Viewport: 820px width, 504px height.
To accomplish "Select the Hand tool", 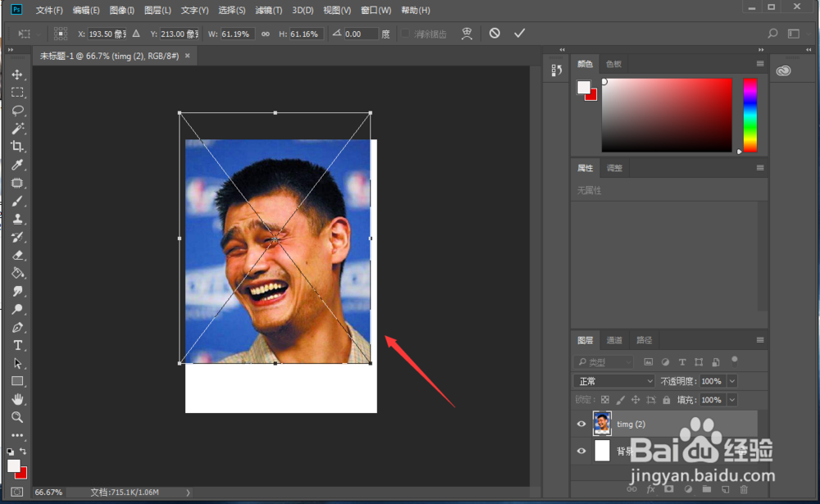I will [x=17, y=399].
